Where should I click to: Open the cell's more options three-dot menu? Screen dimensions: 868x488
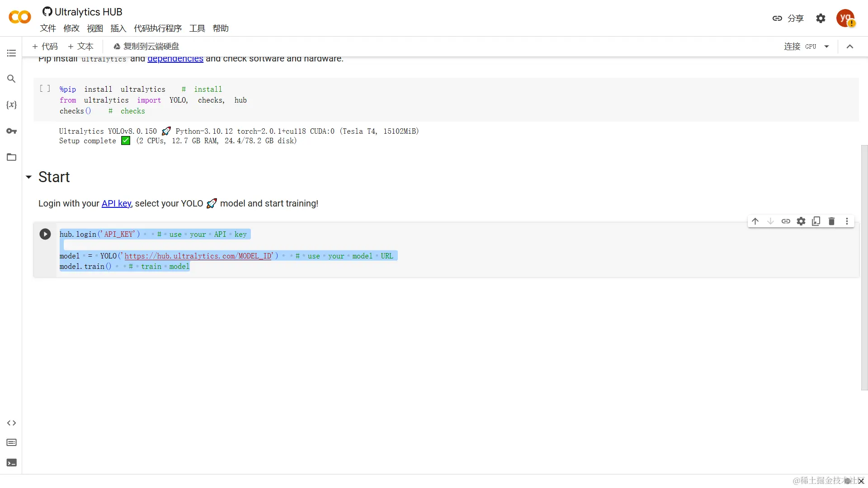[847, 221]
